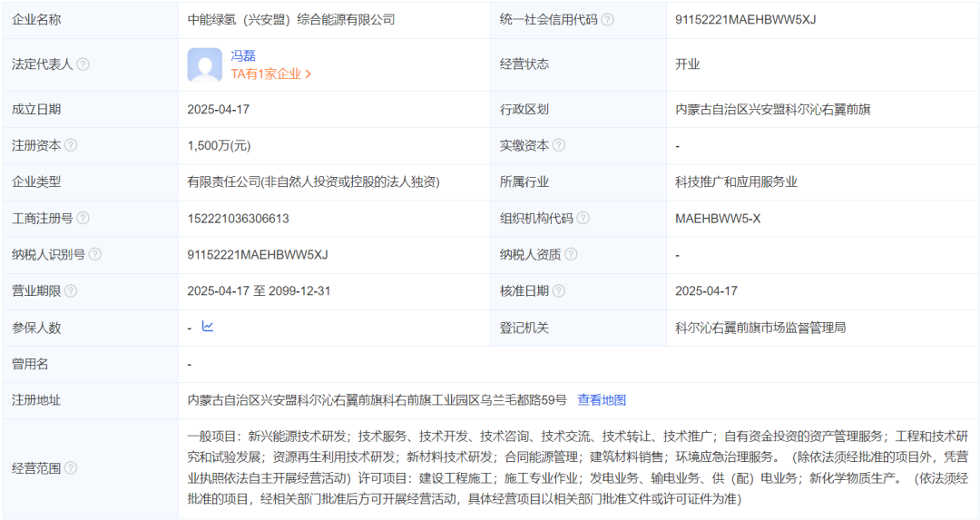Viewport: 980px width, 520px height.
Task: Select the 所属行业 field label
Action: (x=524, y=182)
